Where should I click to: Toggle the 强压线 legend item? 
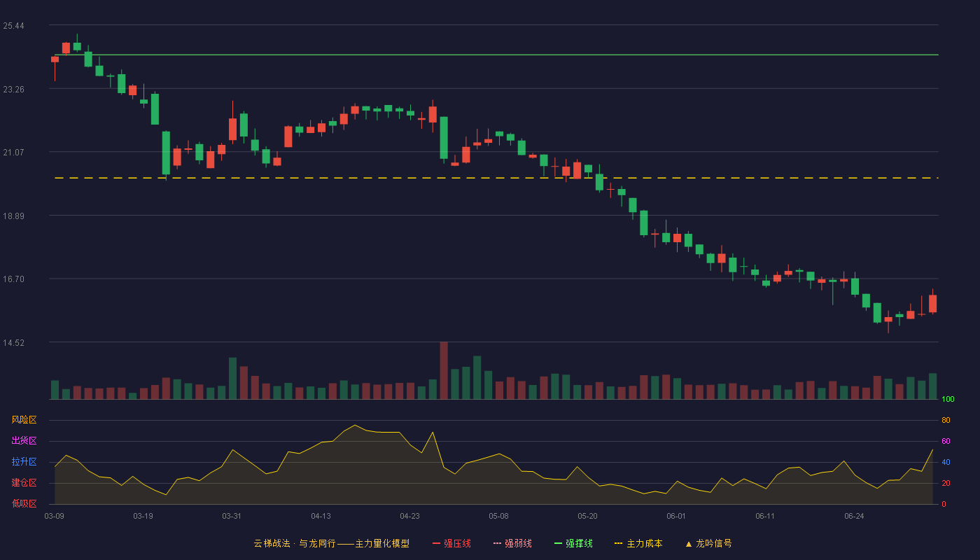pyautogui.click(x=451, y=543)
